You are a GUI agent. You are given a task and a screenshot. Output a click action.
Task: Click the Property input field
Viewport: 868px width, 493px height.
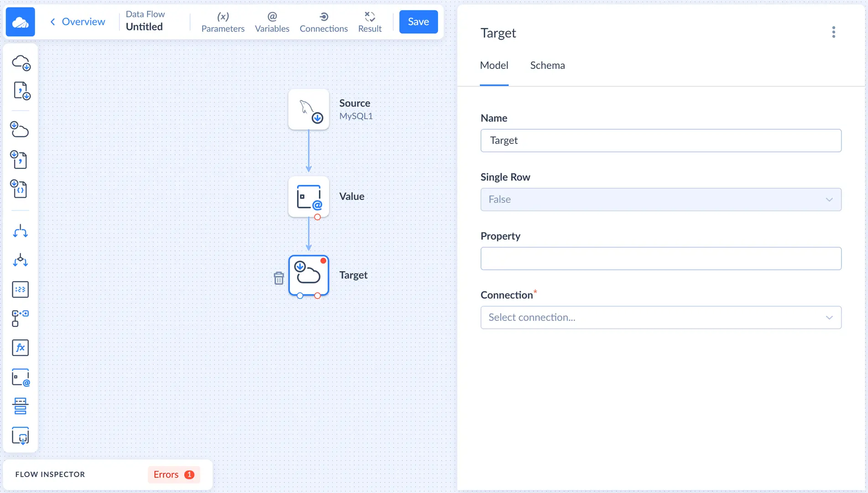661,259
